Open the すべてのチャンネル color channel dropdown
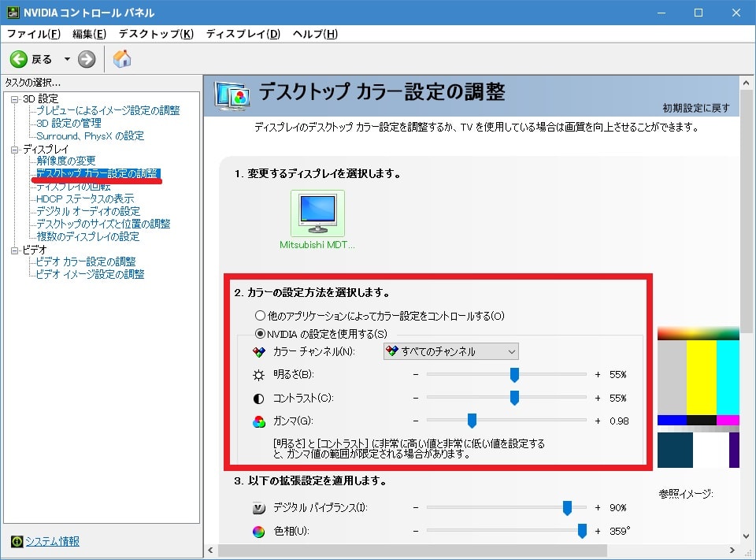756x560 pixels. pos(451,351)
